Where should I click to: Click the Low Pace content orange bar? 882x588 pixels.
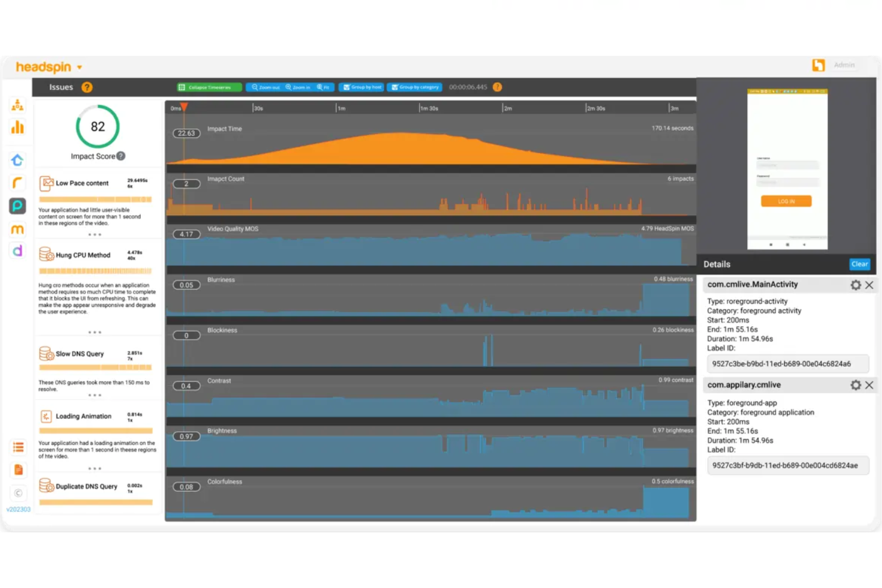[x=95, y=200]
